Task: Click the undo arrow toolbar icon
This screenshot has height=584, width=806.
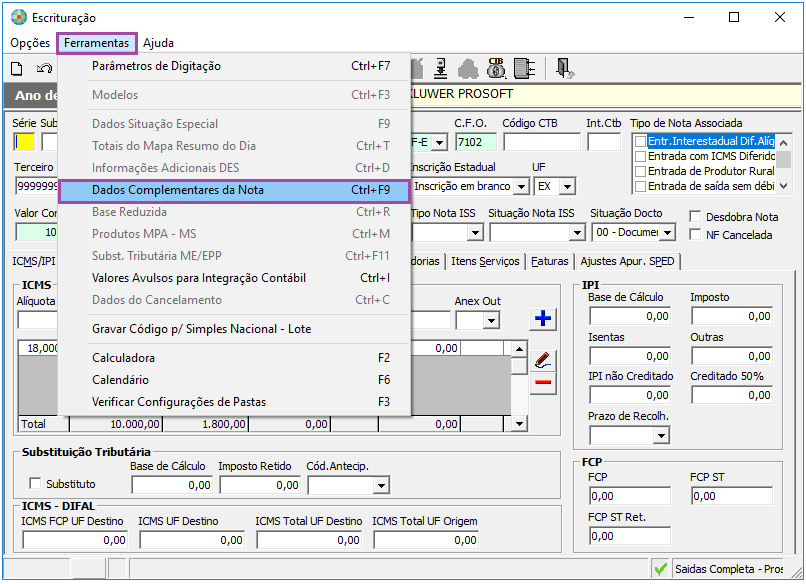Action: (44, 68)
